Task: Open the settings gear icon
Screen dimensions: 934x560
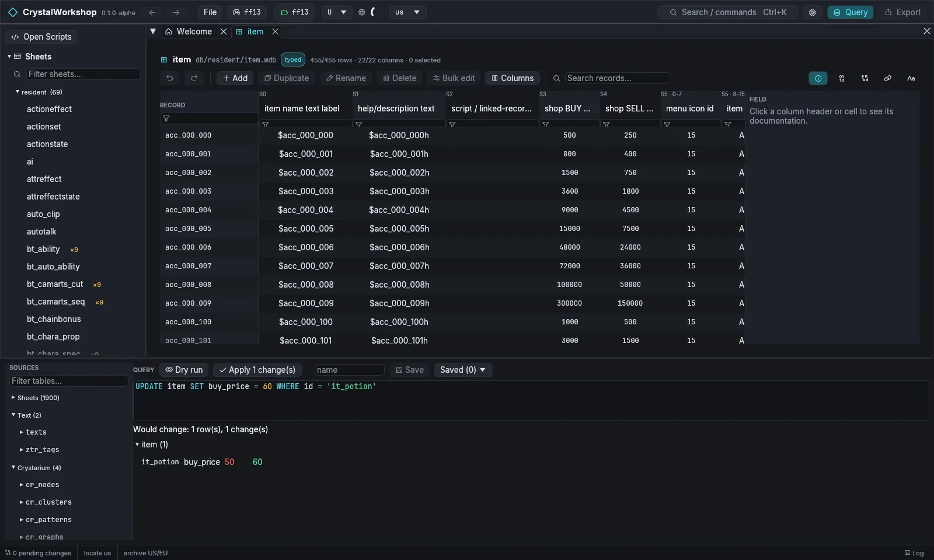Action: click(812, 12)
